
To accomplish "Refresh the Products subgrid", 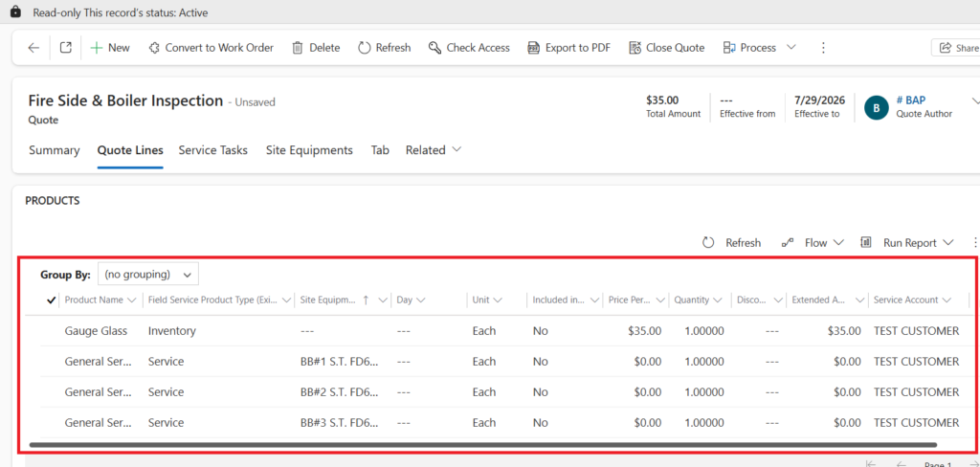I will point(732,242).
